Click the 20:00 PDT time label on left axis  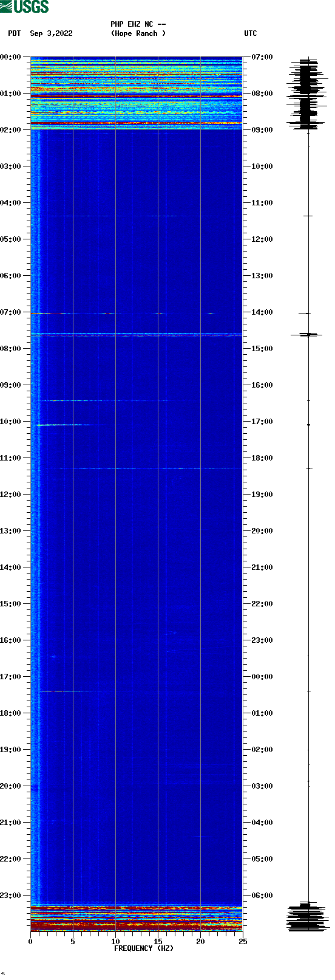point(10,786)
